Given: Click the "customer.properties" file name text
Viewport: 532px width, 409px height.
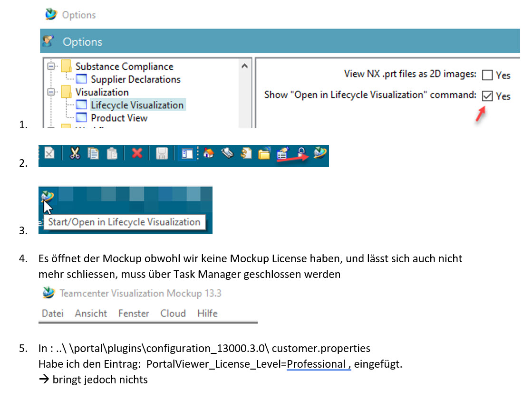Looking at the screenshot, I should tap(321, 348).
